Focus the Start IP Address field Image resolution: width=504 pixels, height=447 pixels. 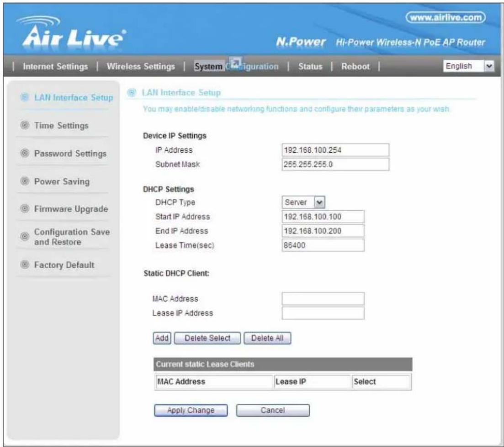click(323, 217)
